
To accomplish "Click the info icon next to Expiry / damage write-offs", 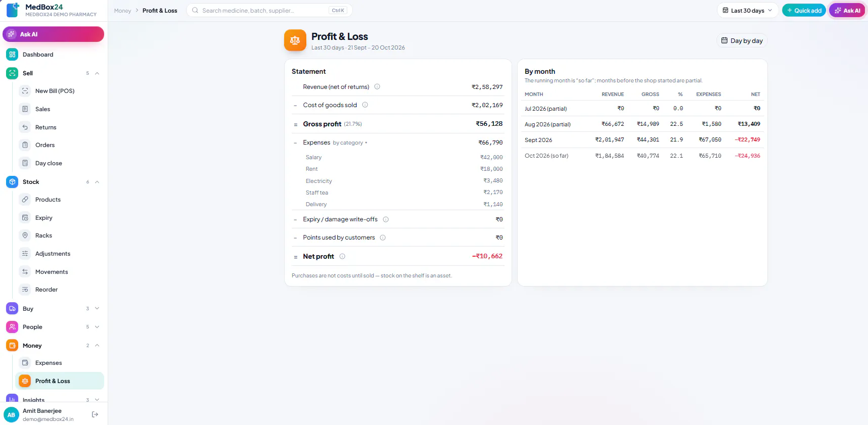I will pyautogui.click(x=386, y=219).
